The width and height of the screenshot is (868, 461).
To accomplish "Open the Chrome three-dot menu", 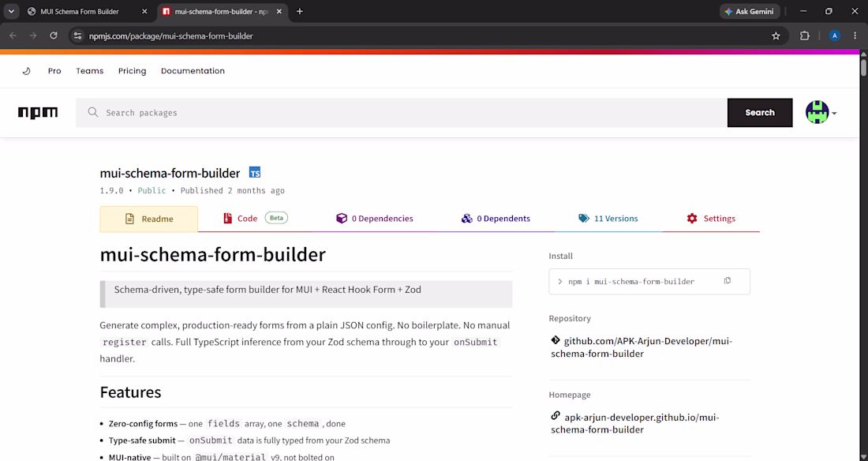I will [855, 36].
